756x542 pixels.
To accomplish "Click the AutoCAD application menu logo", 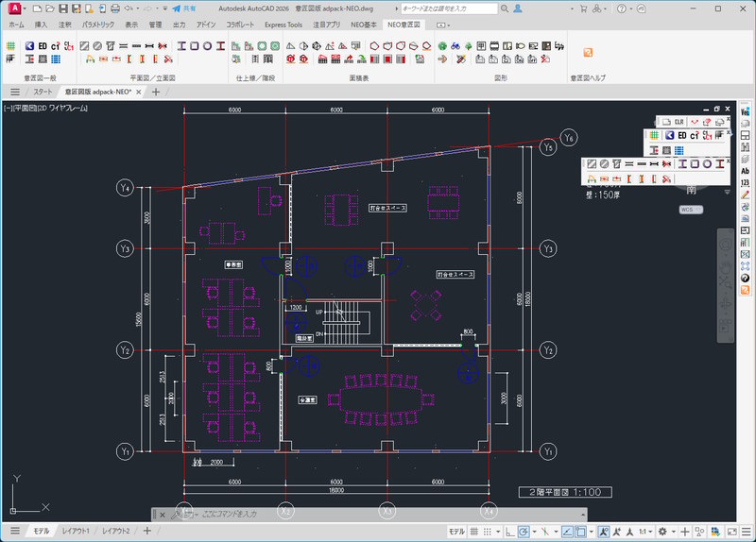I will point(15,8).
